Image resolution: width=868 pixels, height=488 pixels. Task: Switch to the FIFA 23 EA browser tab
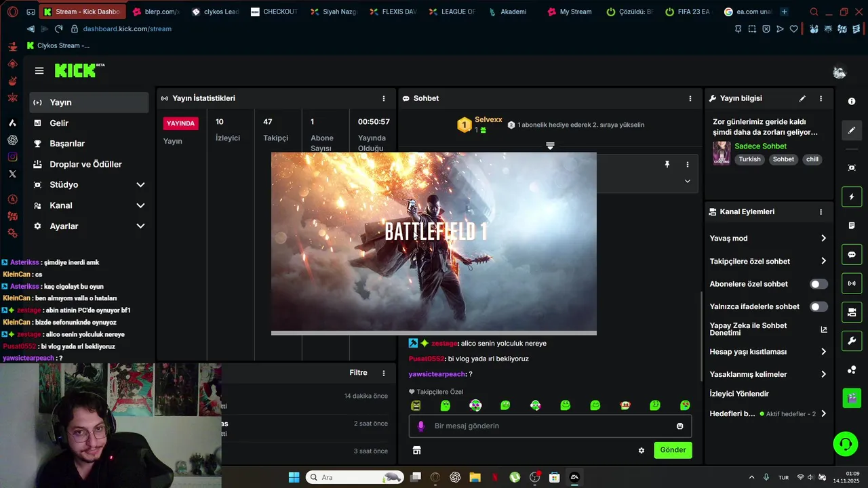[688, 12]
